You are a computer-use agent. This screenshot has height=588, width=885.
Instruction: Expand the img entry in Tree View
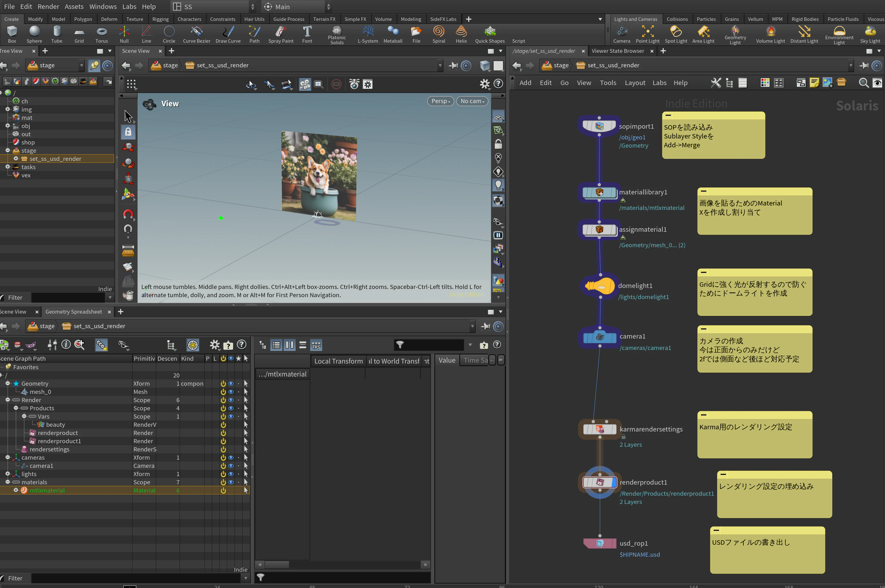(8, 109)
